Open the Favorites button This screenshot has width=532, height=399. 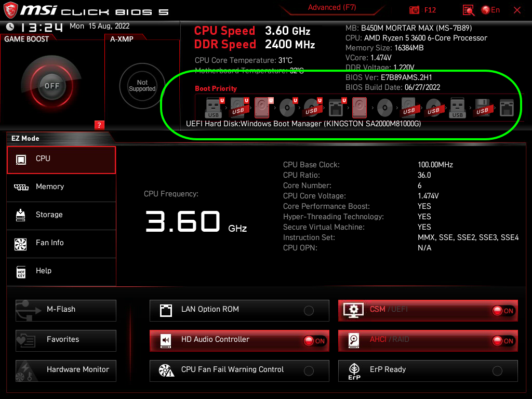tap(66, 341)
